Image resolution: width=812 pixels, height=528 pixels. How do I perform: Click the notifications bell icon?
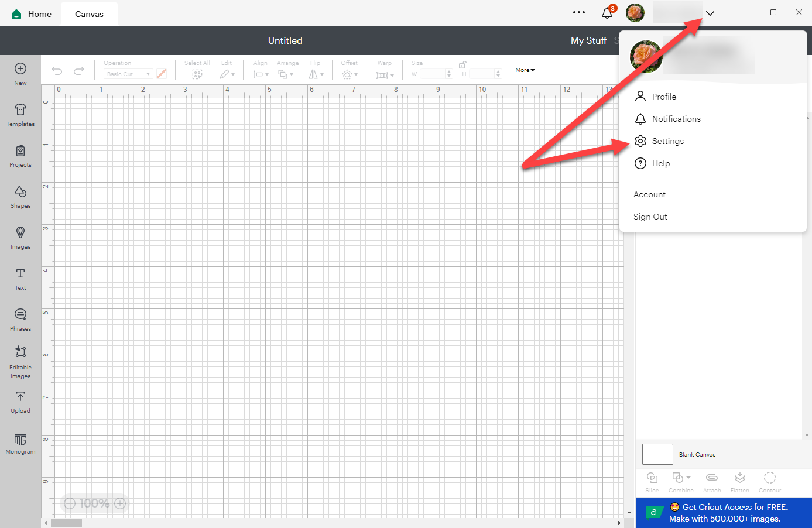click(607, 13)
